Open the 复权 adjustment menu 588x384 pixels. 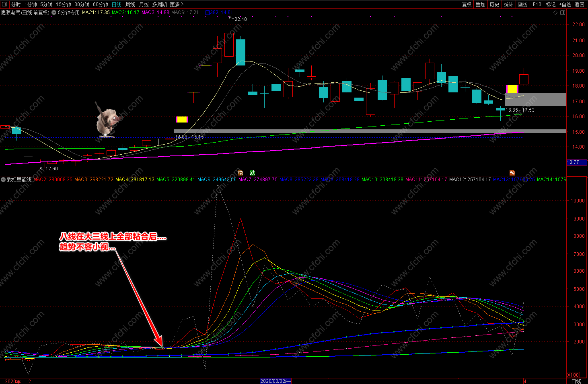(467, 4)
